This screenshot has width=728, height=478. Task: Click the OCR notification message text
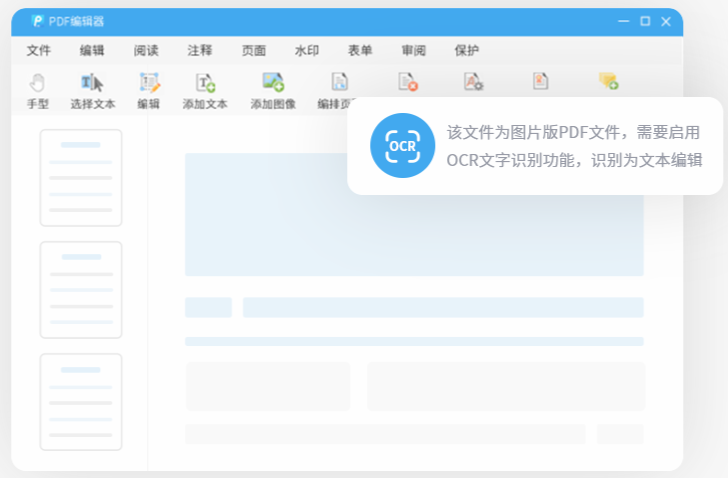[574, 146]
